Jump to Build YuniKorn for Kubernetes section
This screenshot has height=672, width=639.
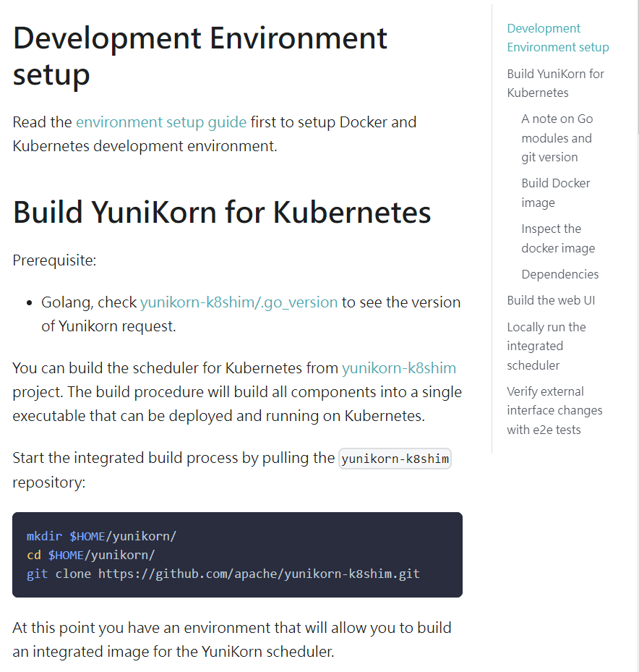pyautogui.click(x=555, y=83)
